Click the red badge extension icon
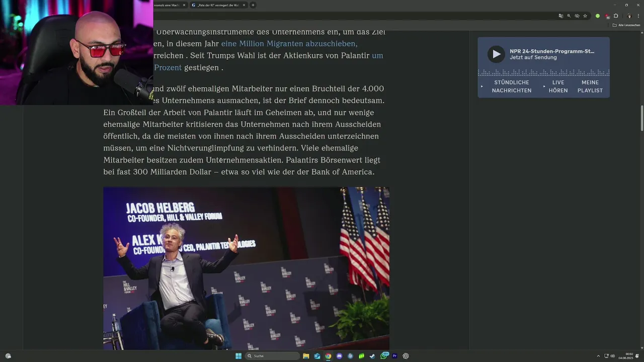Image resolution: width=644 pixels, height=362 pixels. pos(607,16)
